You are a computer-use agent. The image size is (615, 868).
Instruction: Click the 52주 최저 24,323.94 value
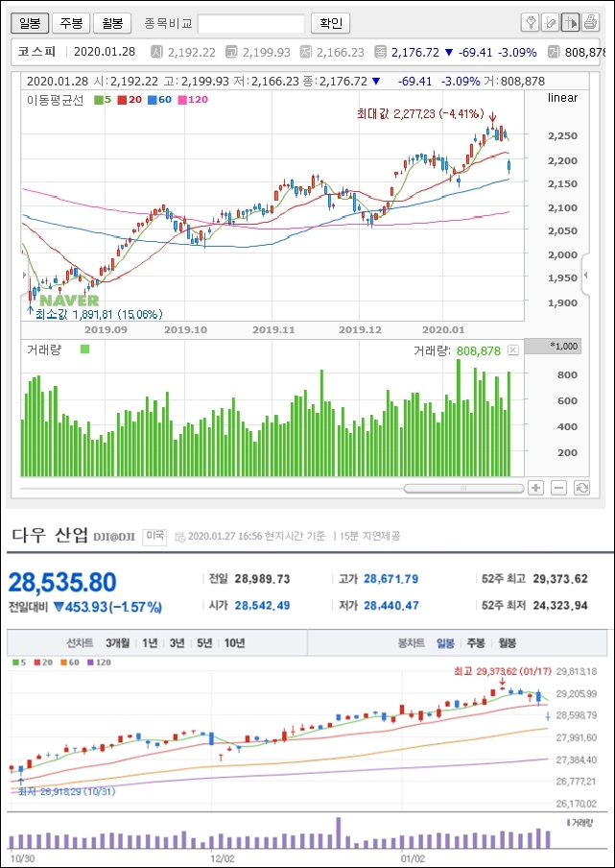[560, 606]
